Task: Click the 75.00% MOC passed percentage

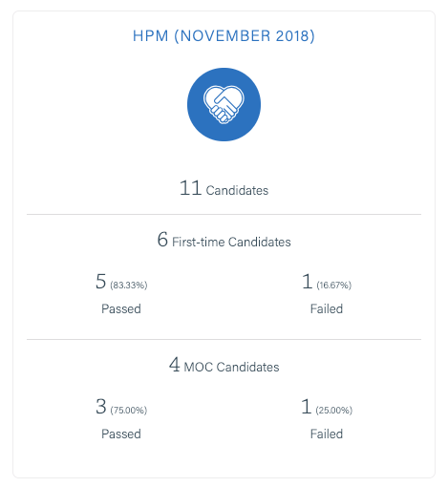Action: 129,410
